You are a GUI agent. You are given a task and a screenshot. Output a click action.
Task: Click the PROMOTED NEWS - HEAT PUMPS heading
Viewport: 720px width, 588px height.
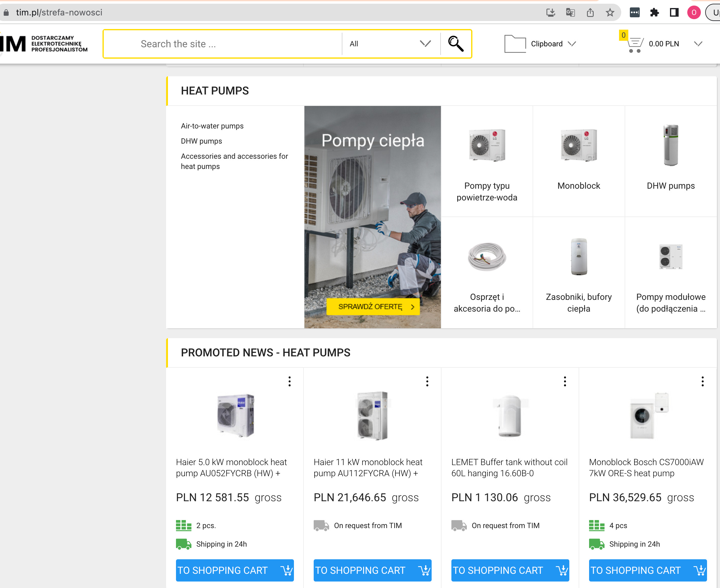[x=266, y=353]
